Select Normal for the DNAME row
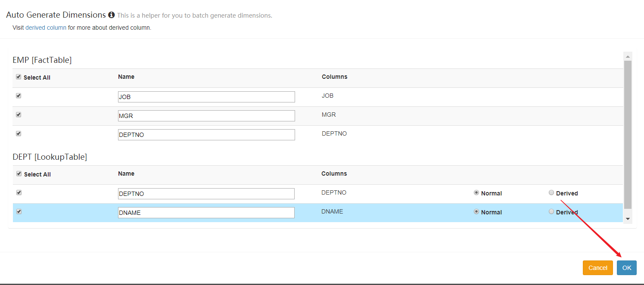644x285 pixels. point(476,212)
